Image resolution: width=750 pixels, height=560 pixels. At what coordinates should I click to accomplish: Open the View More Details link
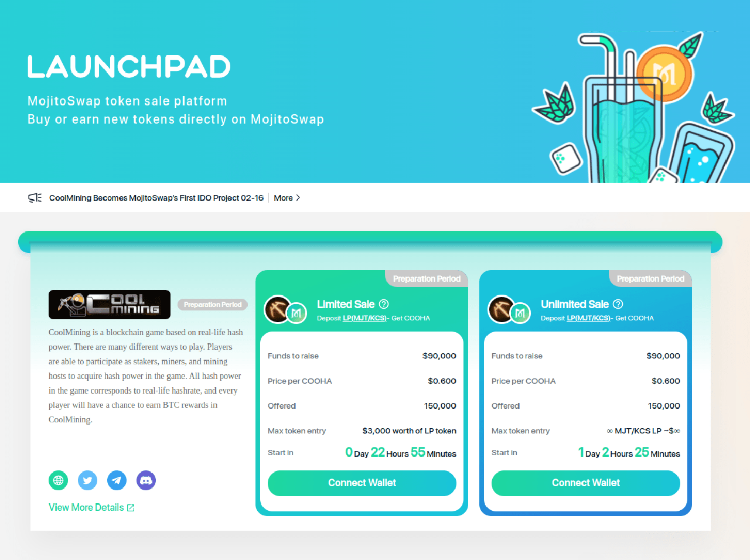(91, 507)
